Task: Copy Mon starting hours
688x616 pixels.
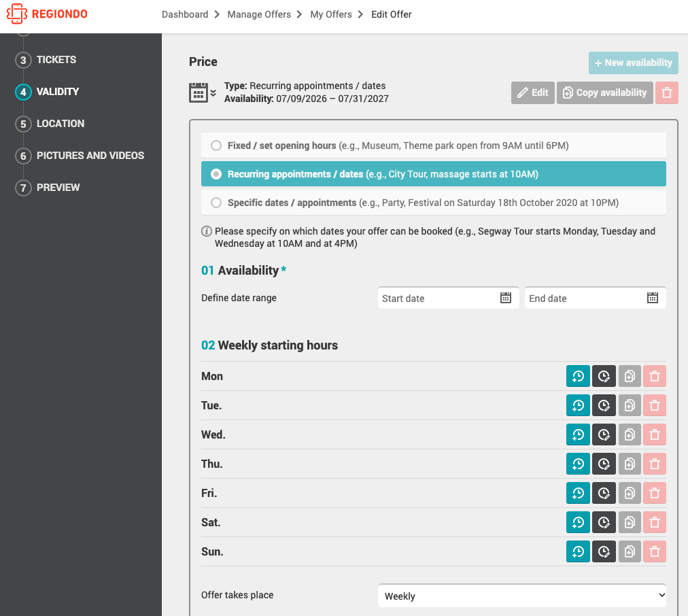Action: pos(630,376)
